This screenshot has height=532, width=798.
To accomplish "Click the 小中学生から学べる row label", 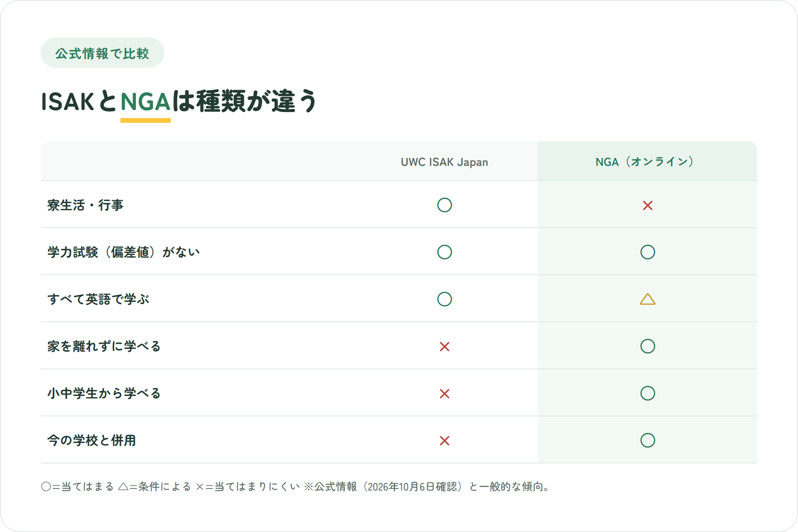I will click(x=104, y=393).
